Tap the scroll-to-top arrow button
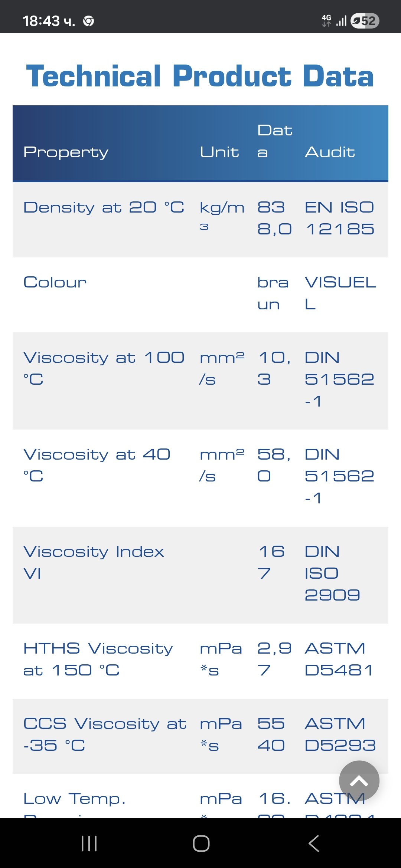401x868 pixels. pyautogui.click(x=359, y=781)
